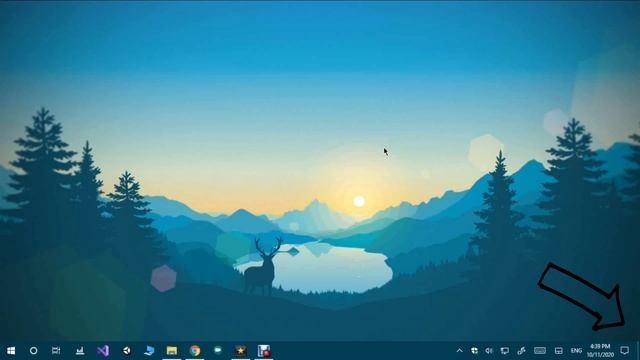The height and width of the screenshot is (360, 640).
Task: Open the fourth taskbar app with chart-like icon
Action: click(80, 351)
